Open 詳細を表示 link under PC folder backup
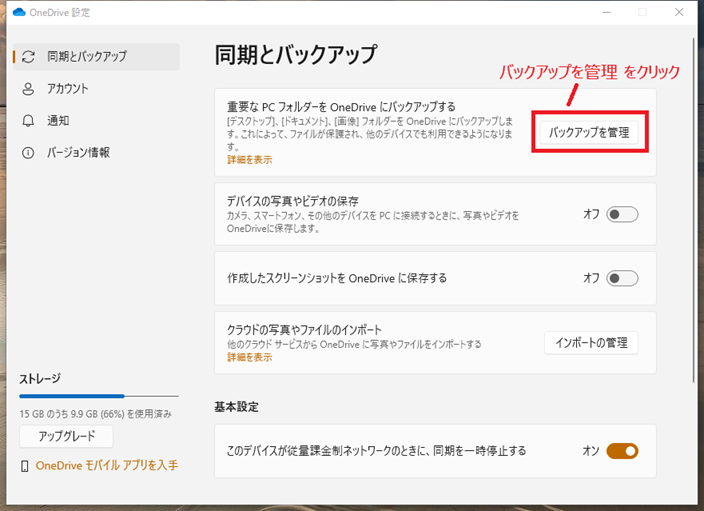 point(249,160)
